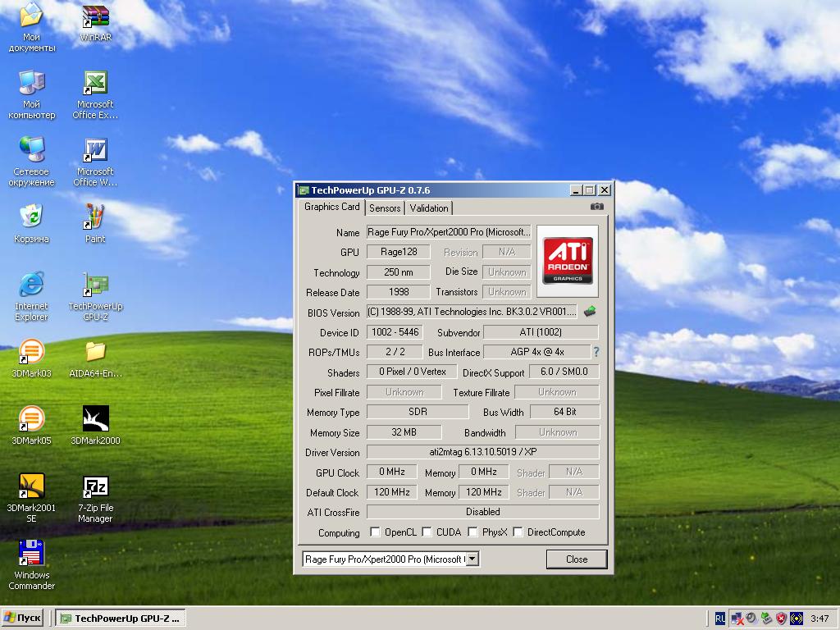The width and height of the screenshot is (840, 630).
Task: Click the Name field showing Rage Fury Pro
Action: pyautogui.click(x=449, y=232)
